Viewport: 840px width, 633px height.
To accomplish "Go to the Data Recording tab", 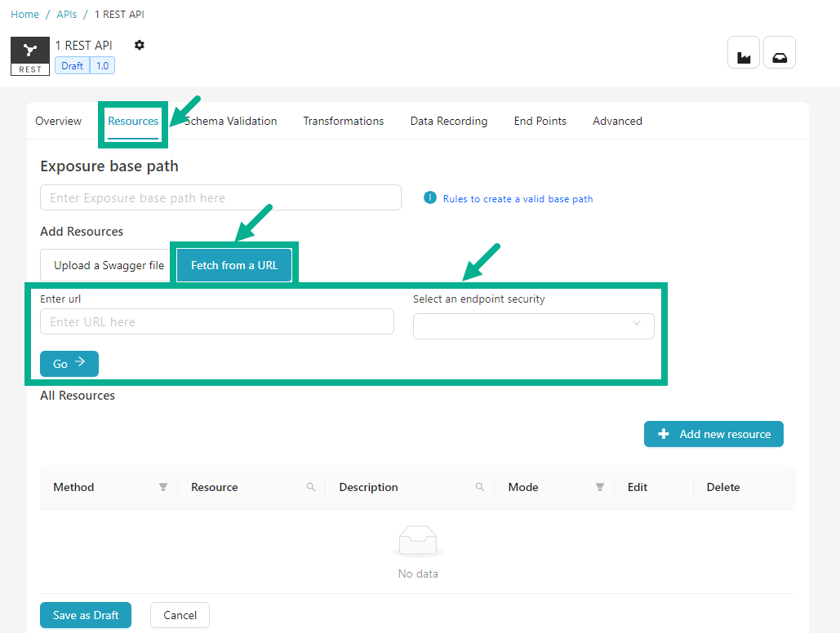I will coord(448,121).
